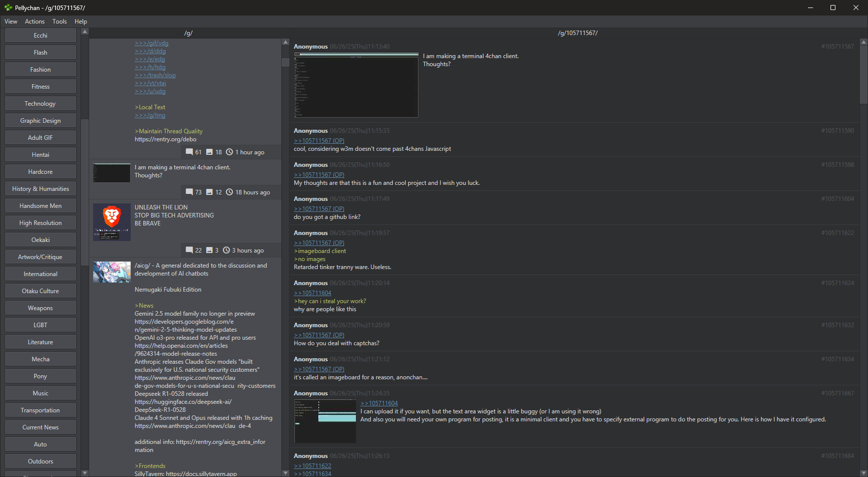Open the Fitness board

(41, 87)
